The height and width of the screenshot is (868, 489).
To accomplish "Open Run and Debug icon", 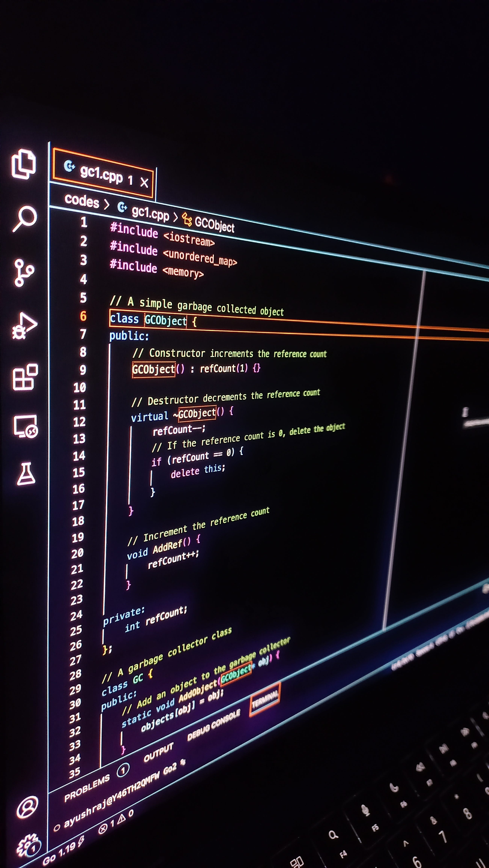I will point(25,325).
